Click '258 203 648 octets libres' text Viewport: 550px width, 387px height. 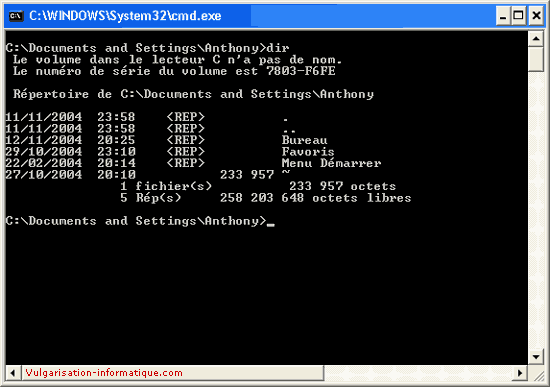tap(316, 198)
